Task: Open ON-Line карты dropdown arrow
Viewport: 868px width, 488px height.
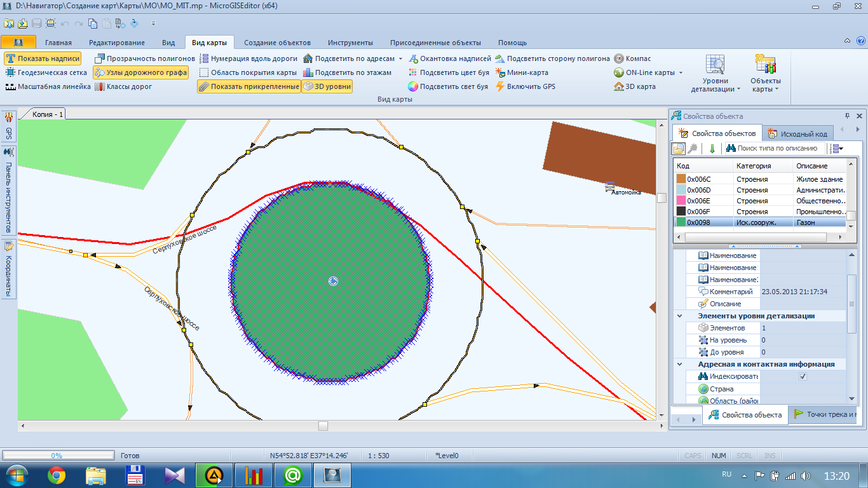Action: coord(681,72)
